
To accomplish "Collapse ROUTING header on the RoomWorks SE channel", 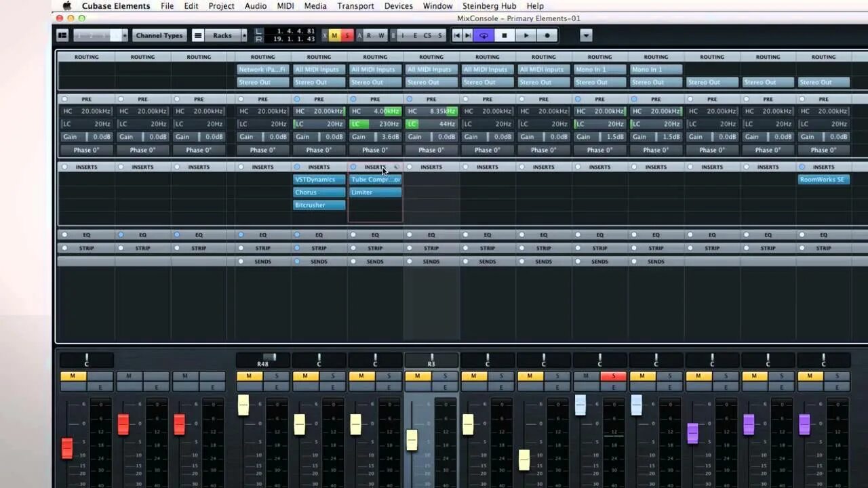I will coord(823,57).
